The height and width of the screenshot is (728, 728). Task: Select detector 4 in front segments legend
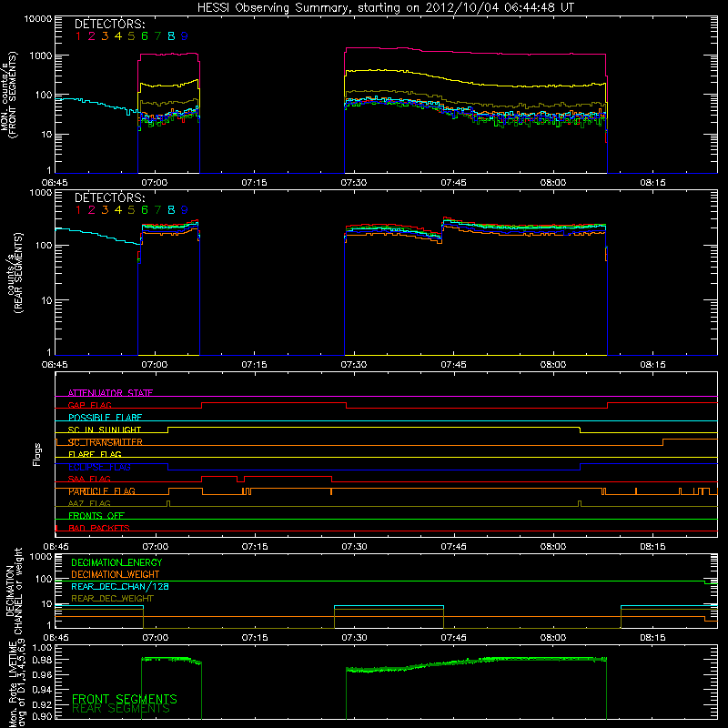118,36
